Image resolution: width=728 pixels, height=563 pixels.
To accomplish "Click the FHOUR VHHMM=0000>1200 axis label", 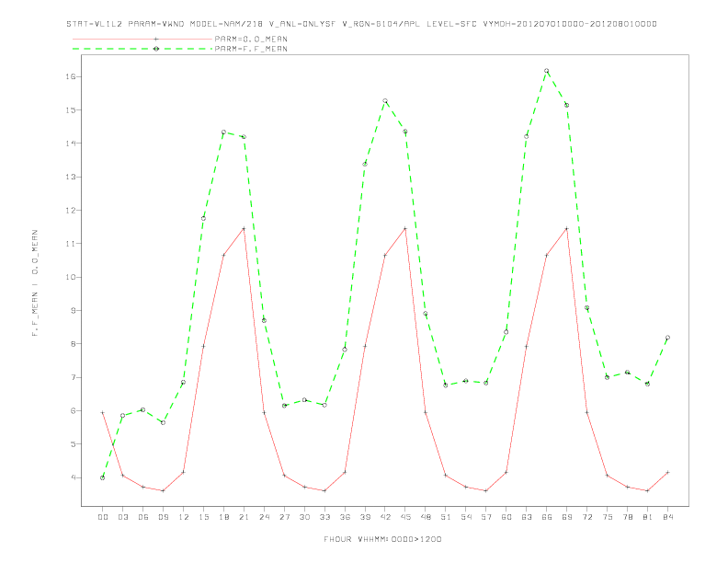I will pyautogui.click(x=382, y=539).
